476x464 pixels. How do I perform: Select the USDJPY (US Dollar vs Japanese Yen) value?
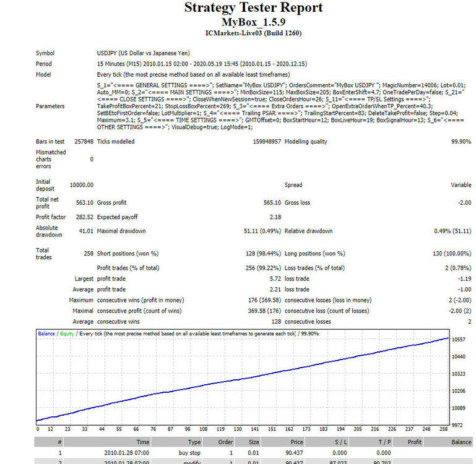click(143, 53)
